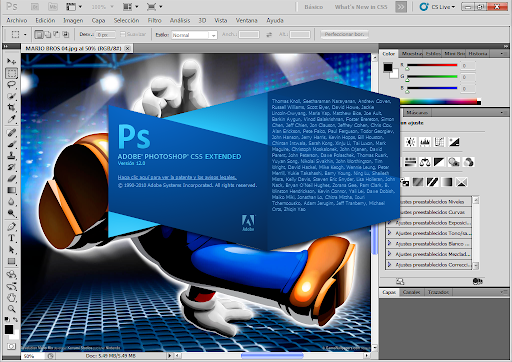Reset default foreground and background colors
512x362 pixels.
(x=7, y=319)
